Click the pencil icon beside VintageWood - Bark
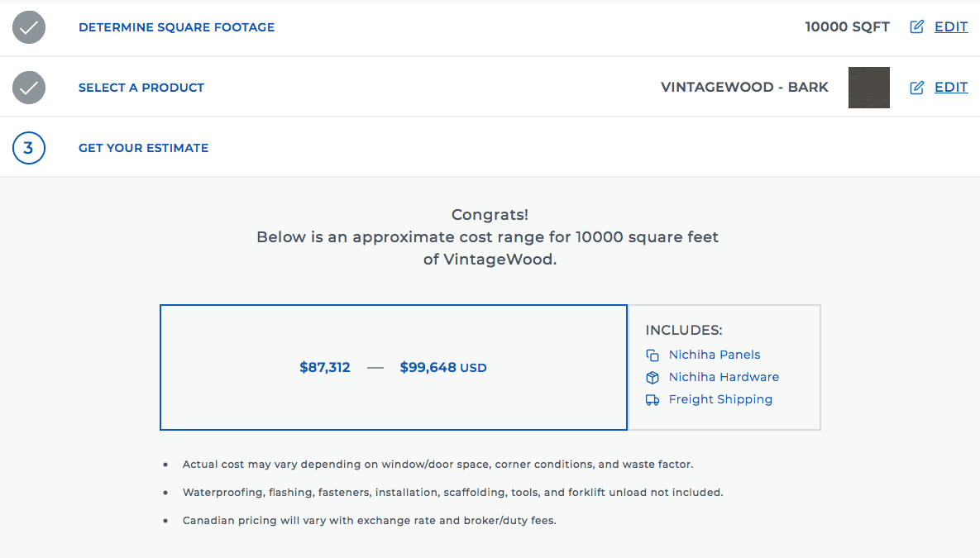This screenshot has width=980, height=558. 916,88
